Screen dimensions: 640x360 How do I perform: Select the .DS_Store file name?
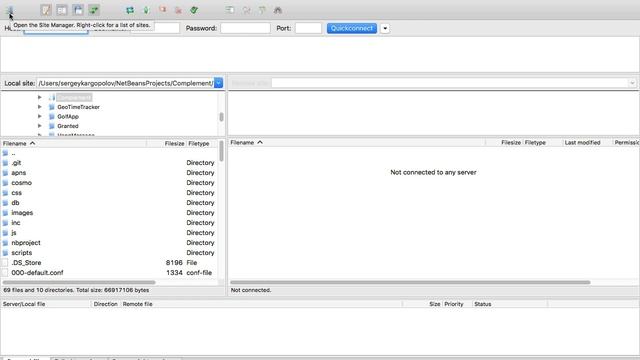tap(26, 263)
